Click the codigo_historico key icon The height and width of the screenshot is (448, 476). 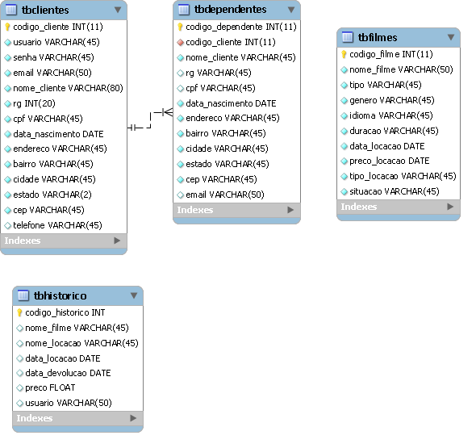click(19, 312)
